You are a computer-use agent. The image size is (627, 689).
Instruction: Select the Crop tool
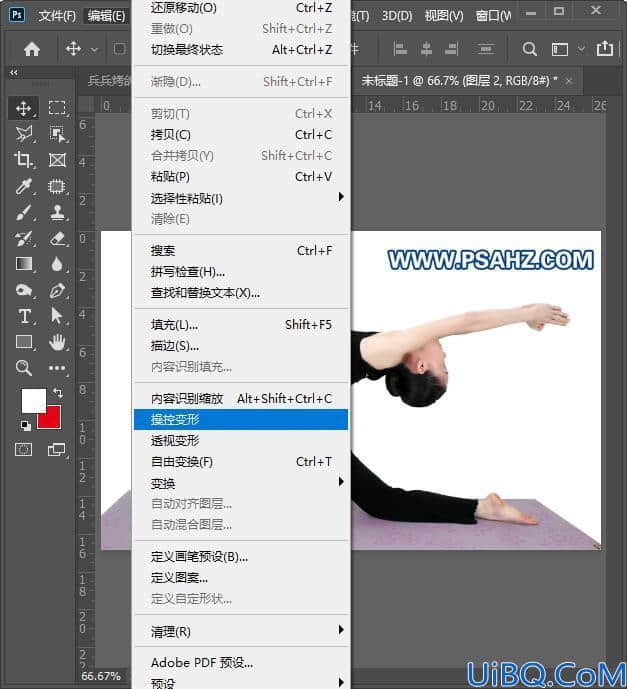click(23, 160)
